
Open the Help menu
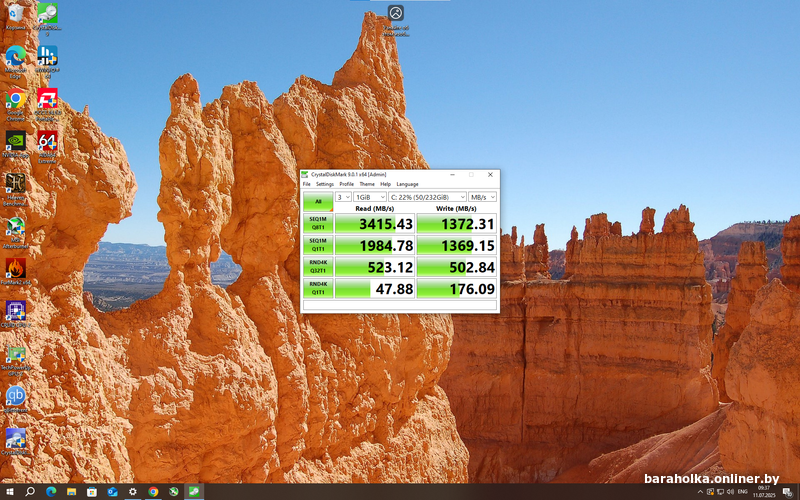[386, 184]
